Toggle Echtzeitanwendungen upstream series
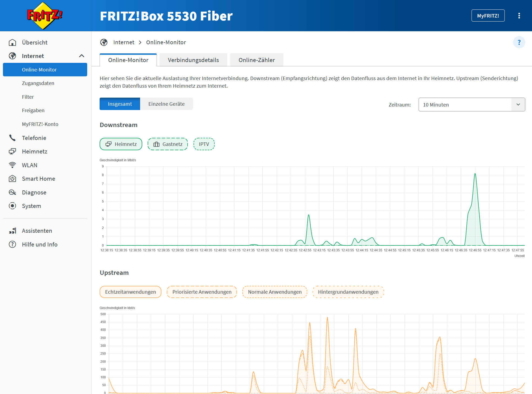This screenshot has height=394, width=532. click(x=130, y=292)
